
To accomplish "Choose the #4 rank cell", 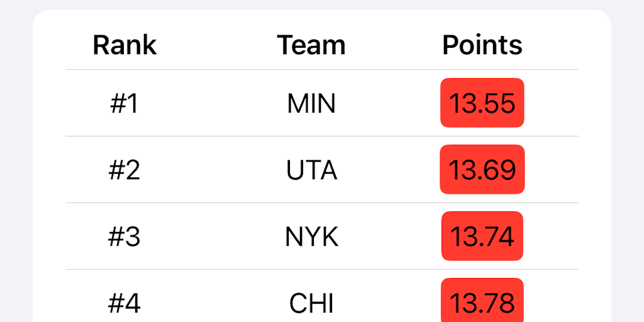I will tap(125, 303).
